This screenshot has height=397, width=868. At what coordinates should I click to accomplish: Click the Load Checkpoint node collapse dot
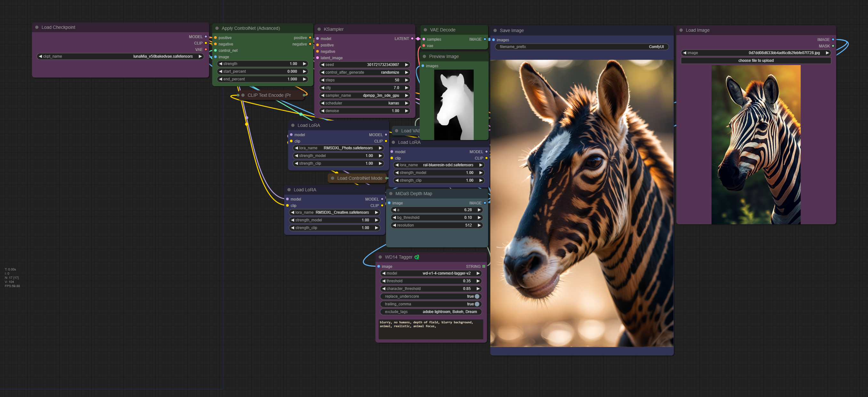point(37,27)
